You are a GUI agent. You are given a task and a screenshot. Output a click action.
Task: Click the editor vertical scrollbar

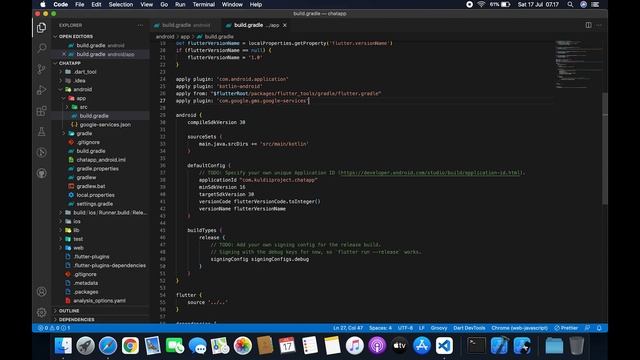[605, 149]
